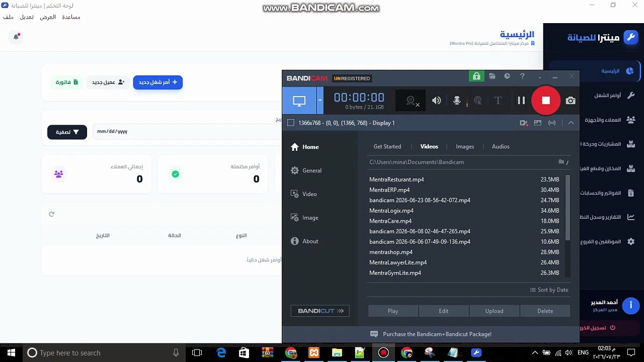This screenshot has height=362, width=644.
Task: Click the dark filter button in Mentra
Action: click(x=67, y=132)
